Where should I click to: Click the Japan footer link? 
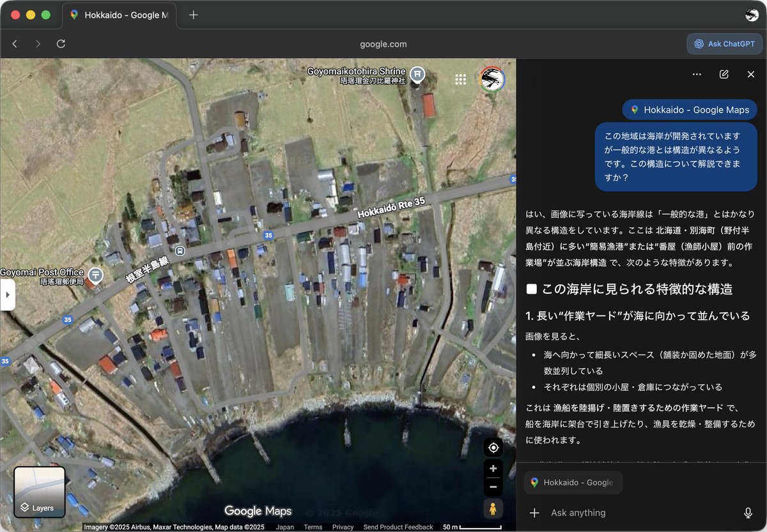[x=285, y=527]
